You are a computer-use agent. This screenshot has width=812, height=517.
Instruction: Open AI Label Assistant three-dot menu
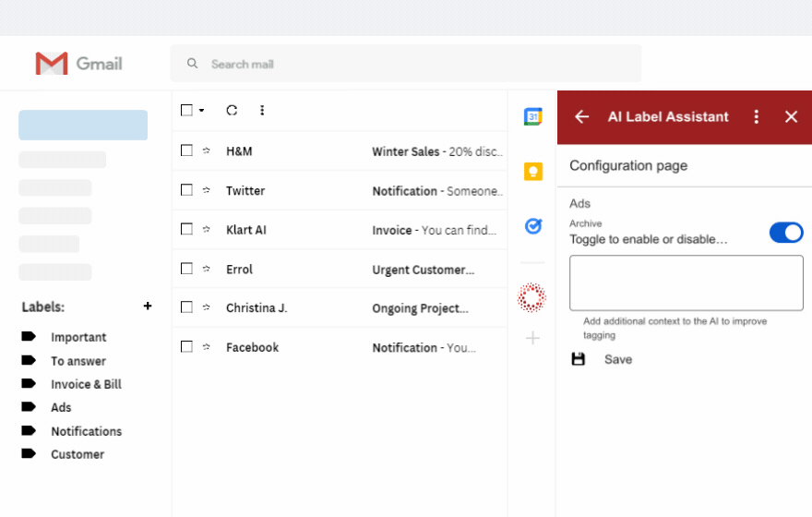pos(756,116)
